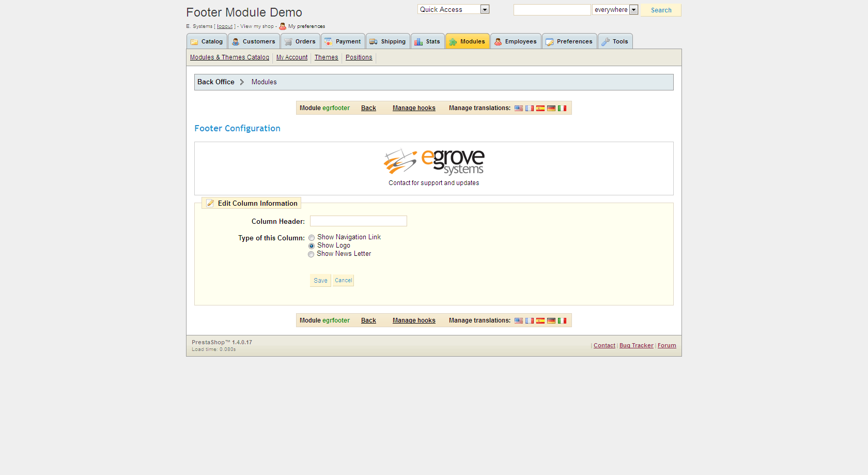
Task: Click the bottom Back link
Action: click(368, 320)
